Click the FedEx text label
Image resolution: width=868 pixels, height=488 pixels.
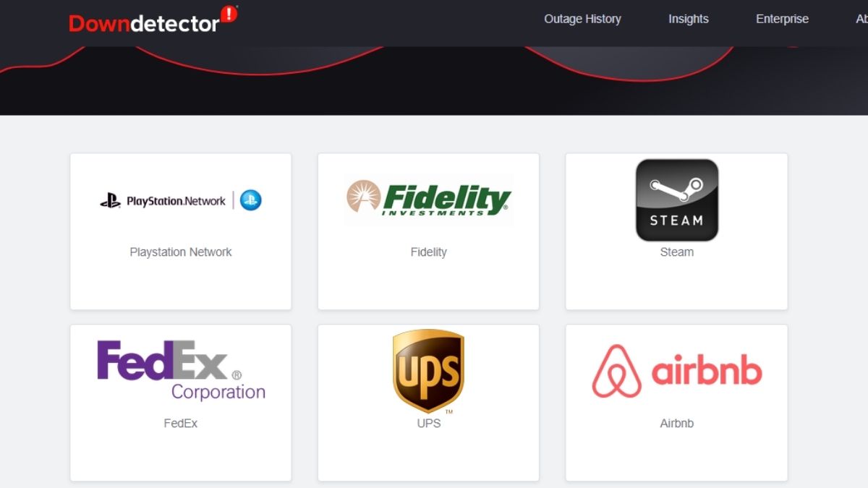point(181,424)
